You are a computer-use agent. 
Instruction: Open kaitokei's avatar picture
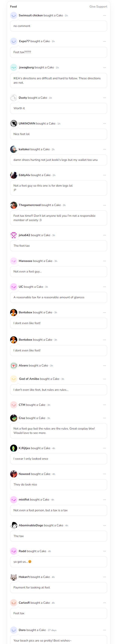[x=14, y=149]
